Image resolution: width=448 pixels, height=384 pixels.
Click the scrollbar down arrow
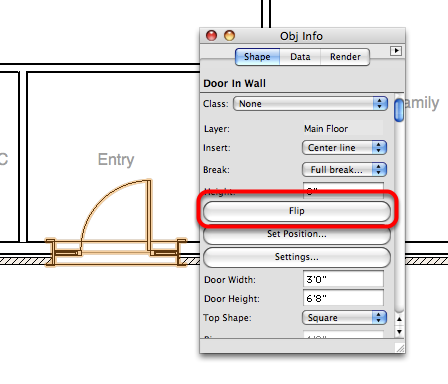(399, 331)
